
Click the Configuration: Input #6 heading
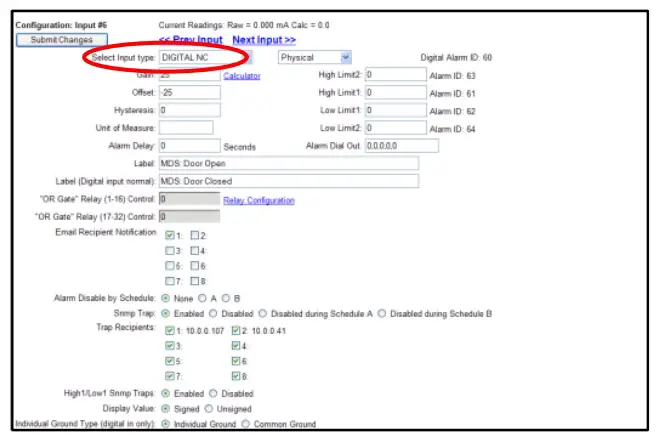(61, 25)
